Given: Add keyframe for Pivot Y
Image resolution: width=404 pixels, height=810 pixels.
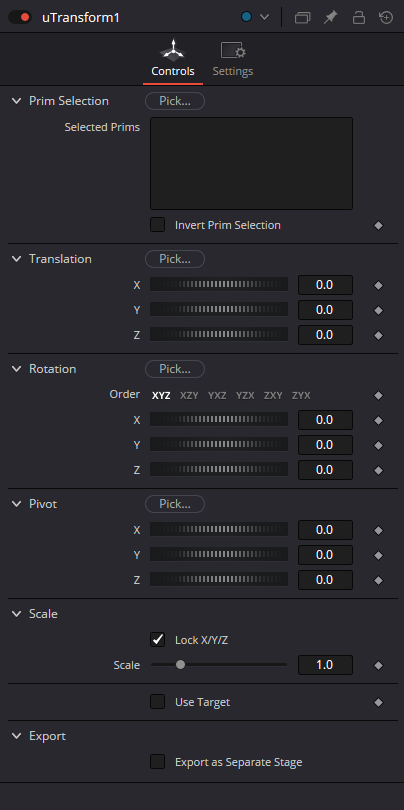Looking at the screenshot, I should click(x=379, y=556).
